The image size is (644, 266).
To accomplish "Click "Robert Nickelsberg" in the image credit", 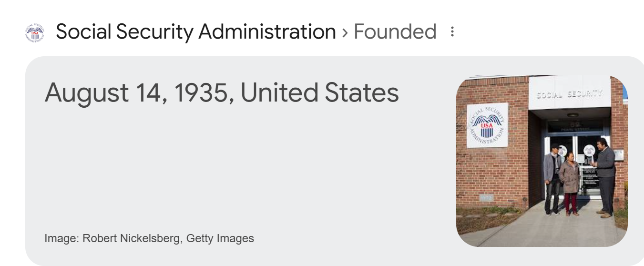I will point(132,238).
